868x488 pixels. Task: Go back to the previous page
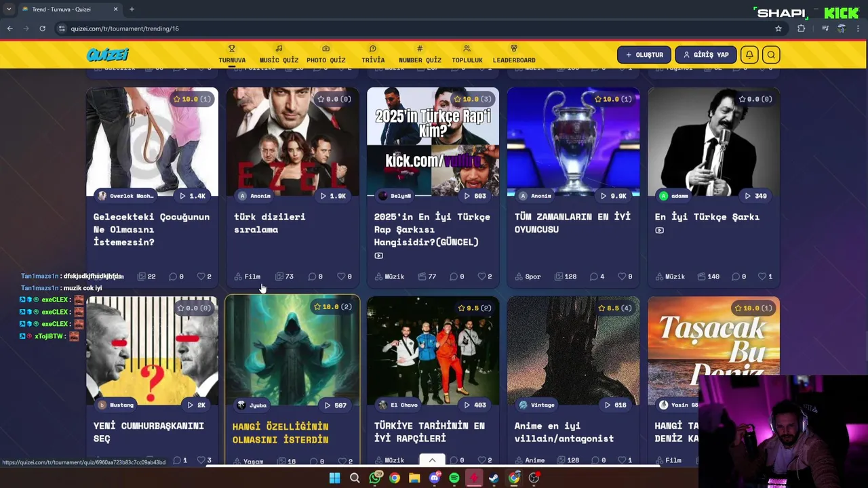point(9,28)
